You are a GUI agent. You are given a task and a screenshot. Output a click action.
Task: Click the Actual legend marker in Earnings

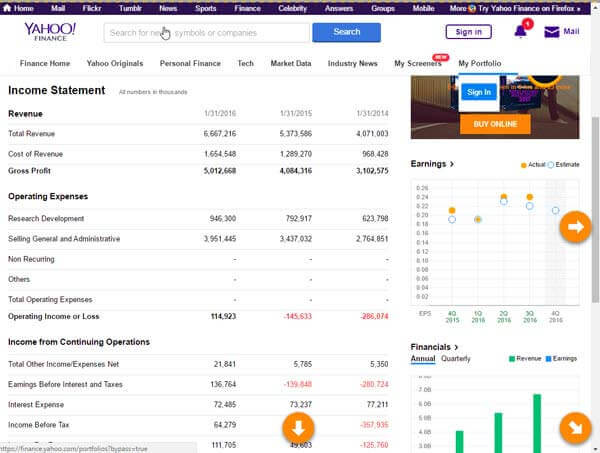[523, 165]
